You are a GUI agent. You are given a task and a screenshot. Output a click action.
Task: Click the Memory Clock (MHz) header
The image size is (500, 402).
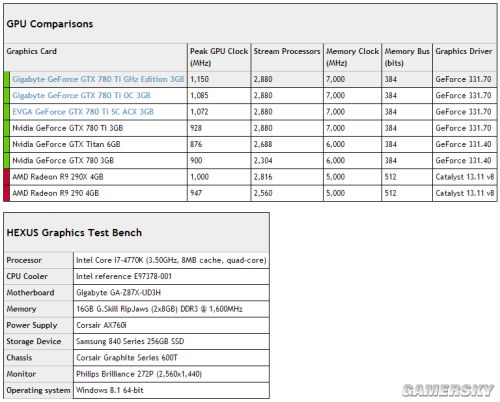(352, 57)
